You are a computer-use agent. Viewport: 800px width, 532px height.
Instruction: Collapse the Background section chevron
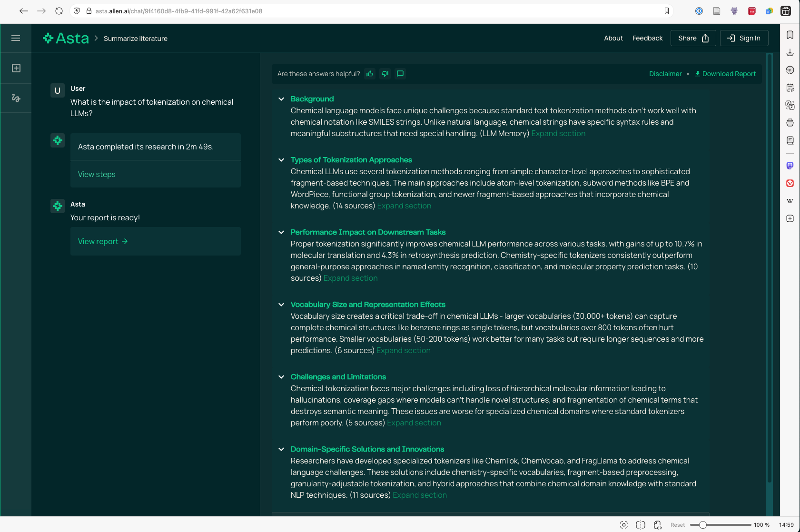coord(281,99)
